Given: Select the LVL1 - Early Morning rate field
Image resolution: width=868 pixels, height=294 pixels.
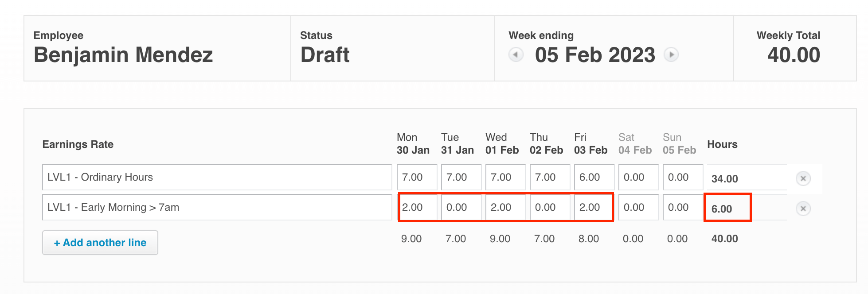Looking at the screenshot, I should 217,207.
